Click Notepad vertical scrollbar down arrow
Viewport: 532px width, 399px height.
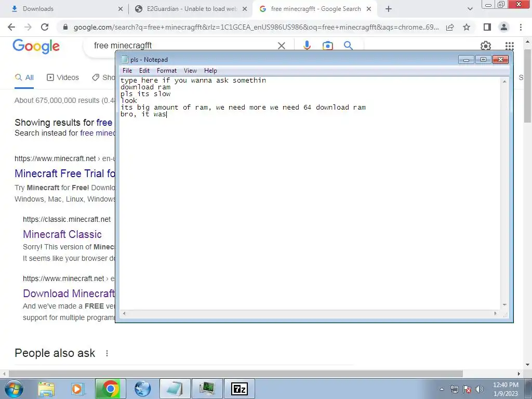coord(504,304)
